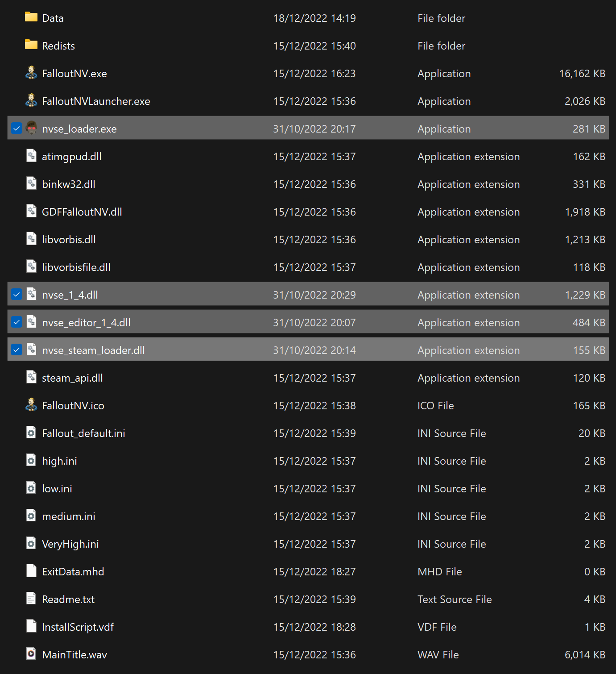The width and height of the screenshot is (616, 674).
Task: Click the date 31/10/2022 20:29
Action: 314,295
